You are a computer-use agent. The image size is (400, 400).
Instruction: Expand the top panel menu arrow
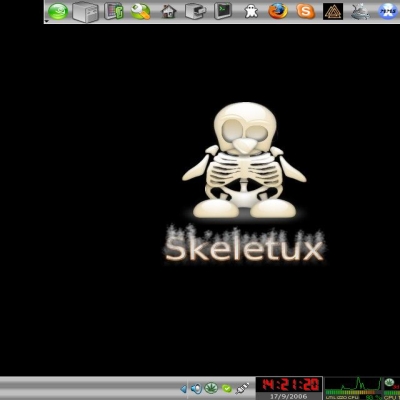coord(47,21)
